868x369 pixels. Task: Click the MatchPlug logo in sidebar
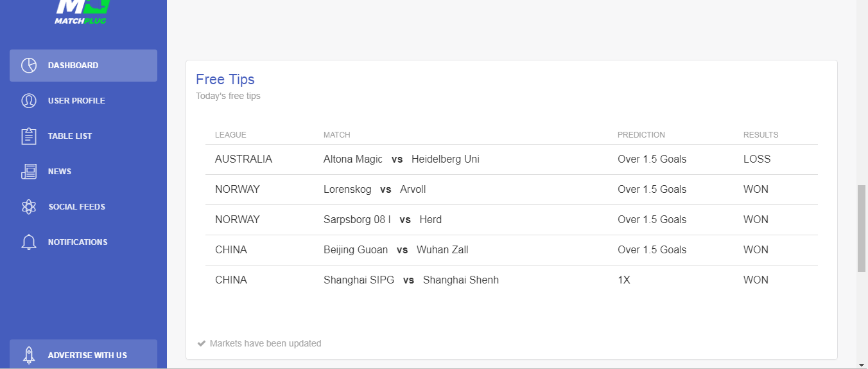click(x=81, y=11)
